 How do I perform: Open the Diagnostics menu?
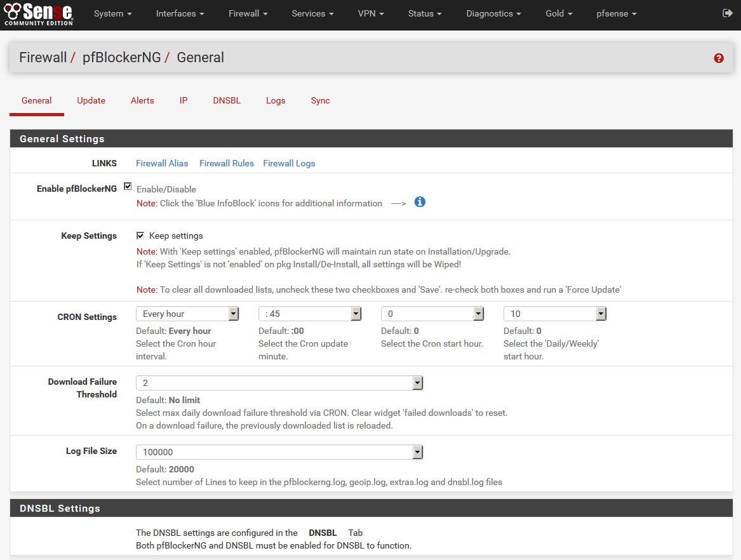493,14
